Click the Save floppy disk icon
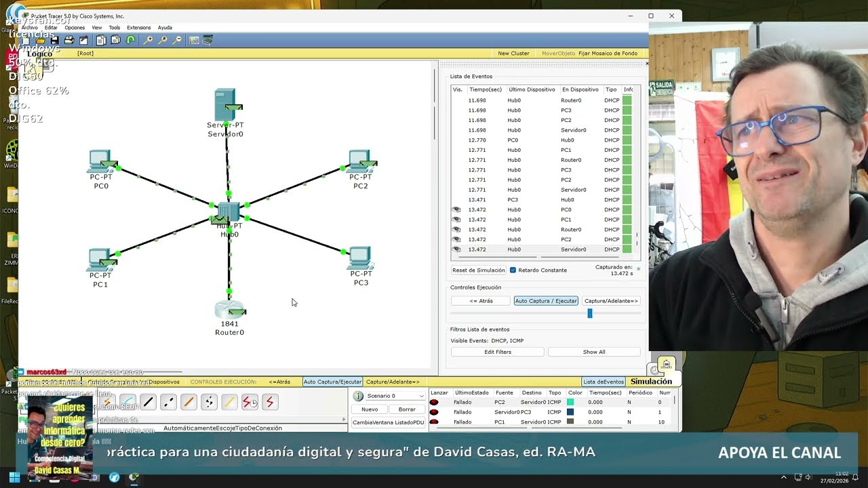This screenshot has width=868, height=488. coord(54,41)
